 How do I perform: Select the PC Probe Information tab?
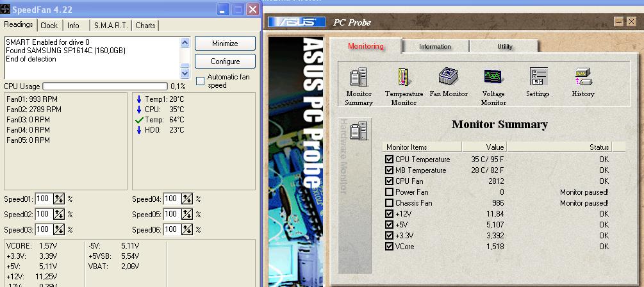pyautogui.click(x=435, y=46)
